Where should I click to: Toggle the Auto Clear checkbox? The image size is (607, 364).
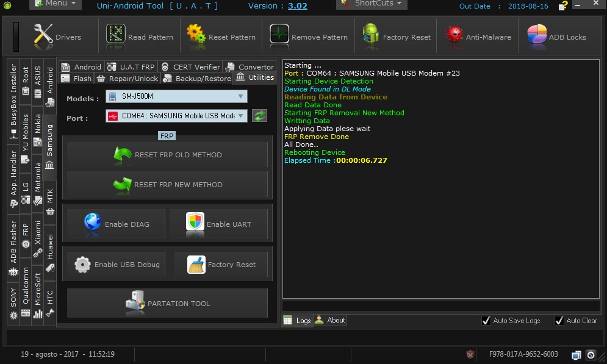559,320
